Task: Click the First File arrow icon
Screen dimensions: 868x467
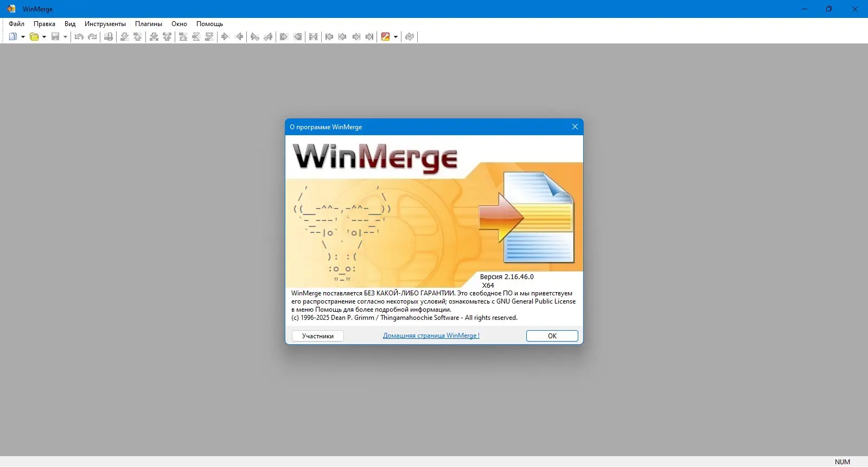Action: 329,37
